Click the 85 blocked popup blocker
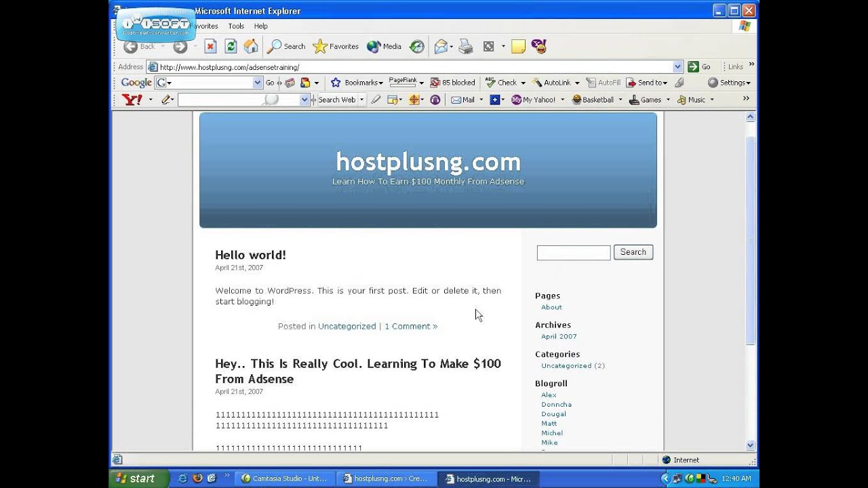This screenshot has height=488, width=868. pyautogui.click(x=453, y=83)
